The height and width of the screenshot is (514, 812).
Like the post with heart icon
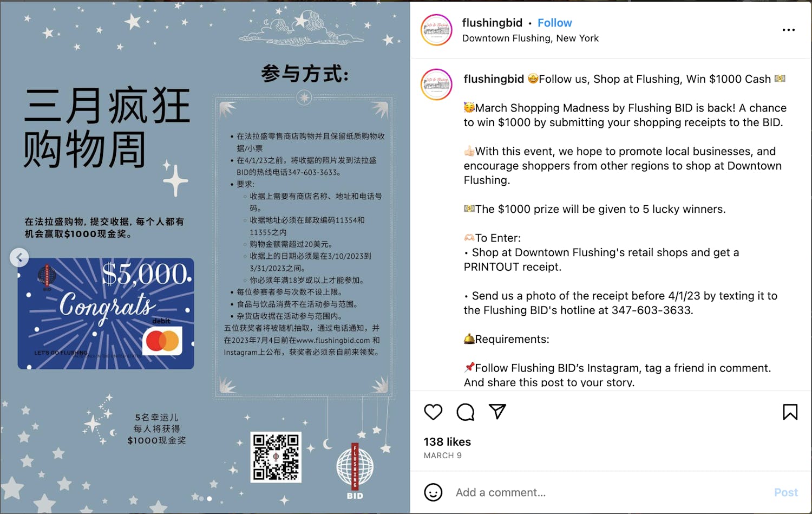[433, 412]
